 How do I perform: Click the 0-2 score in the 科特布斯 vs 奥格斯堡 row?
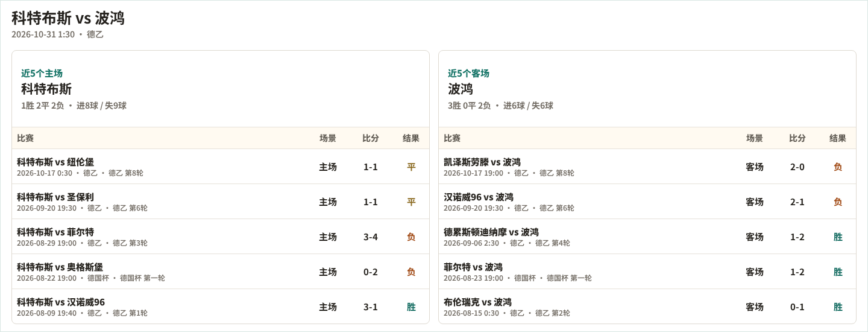[x=371, y=272]
